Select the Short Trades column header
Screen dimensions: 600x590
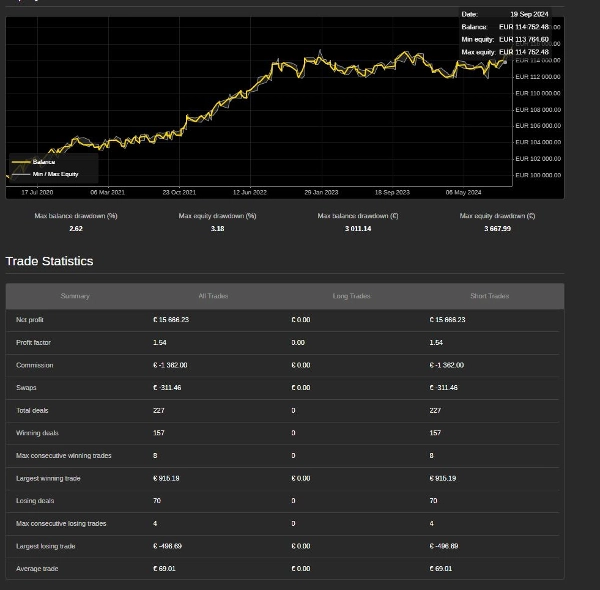489,296
